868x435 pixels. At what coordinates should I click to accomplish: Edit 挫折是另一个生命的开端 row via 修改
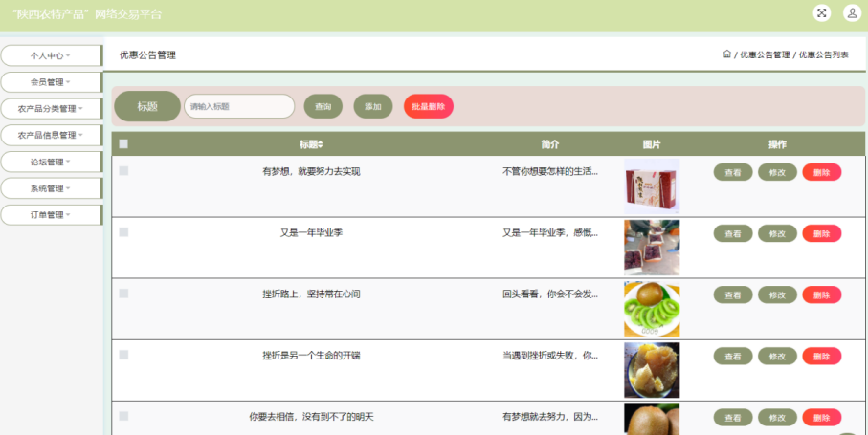tap(777, 357)
